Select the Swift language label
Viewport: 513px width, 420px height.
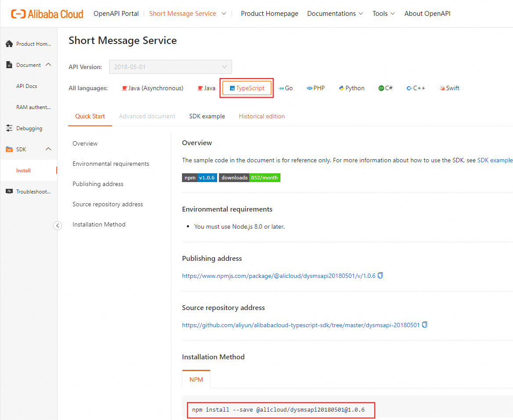pyautogui.click(x=452, y=88)
